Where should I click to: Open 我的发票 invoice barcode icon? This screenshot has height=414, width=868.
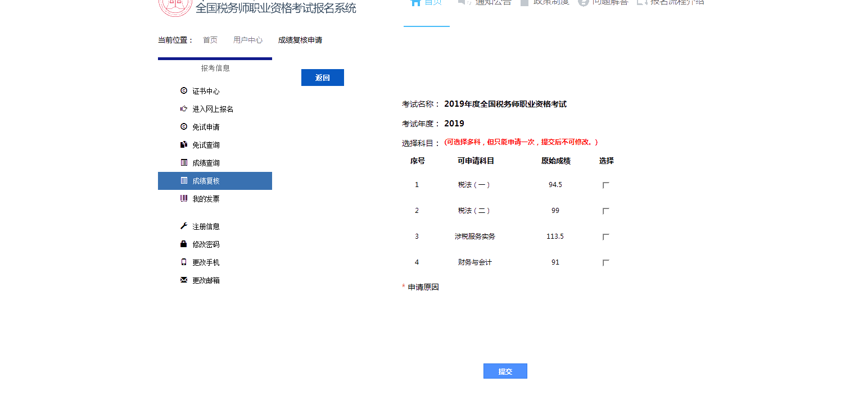coord(183,198)
